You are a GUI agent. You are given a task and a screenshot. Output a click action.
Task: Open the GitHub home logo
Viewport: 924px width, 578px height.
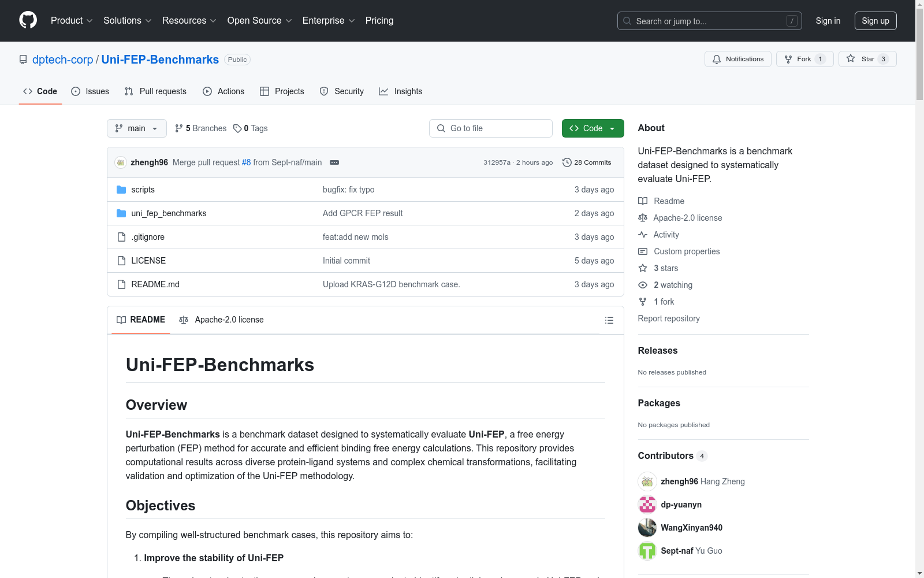tap(28, 20)
